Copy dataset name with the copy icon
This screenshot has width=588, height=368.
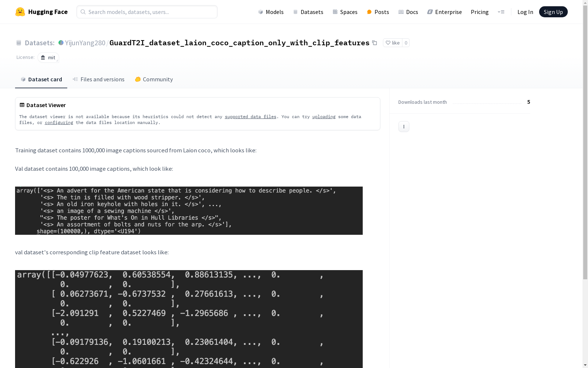(x=374, y=43)
